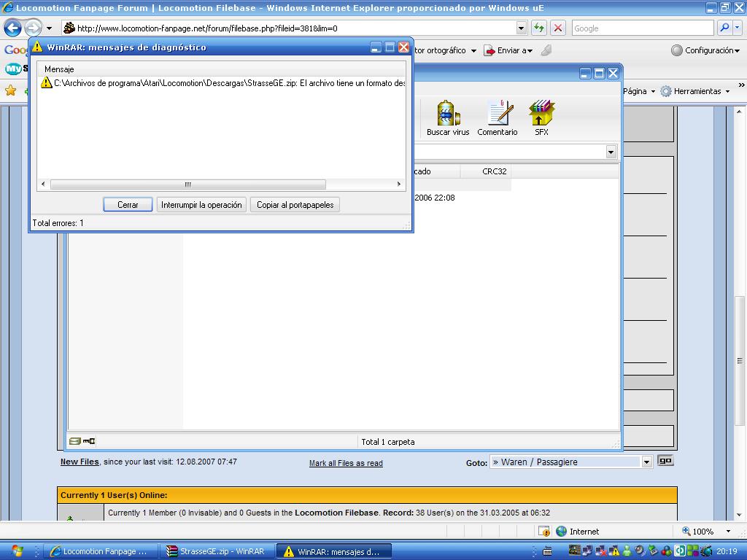Open the Herramientas menu
This screenshot has height=560, width=747.
[695, 91]
